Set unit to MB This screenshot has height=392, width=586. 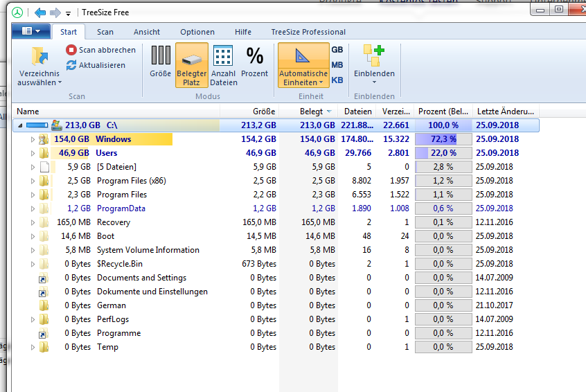337,65
